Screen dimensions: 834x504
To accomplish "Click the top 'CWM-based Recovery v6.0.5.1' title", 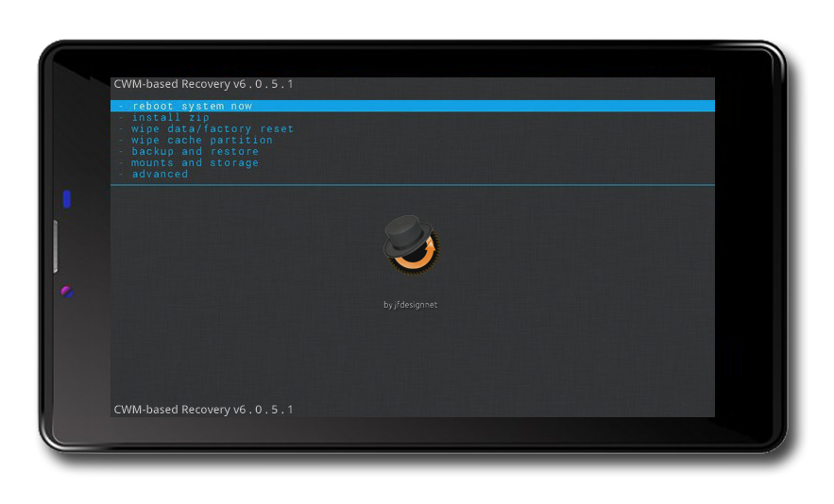I will point(203,84).
